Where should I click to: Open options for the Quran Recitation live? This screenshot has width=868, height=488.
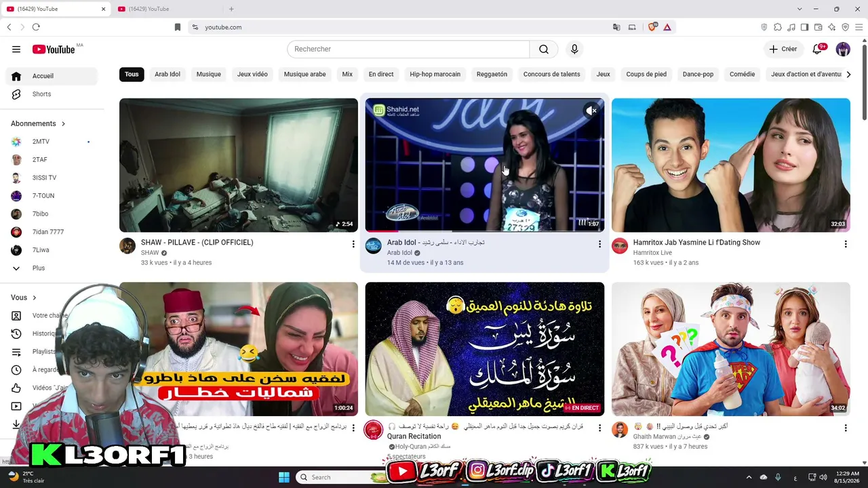pyautogui.click(x=599, y=428)
